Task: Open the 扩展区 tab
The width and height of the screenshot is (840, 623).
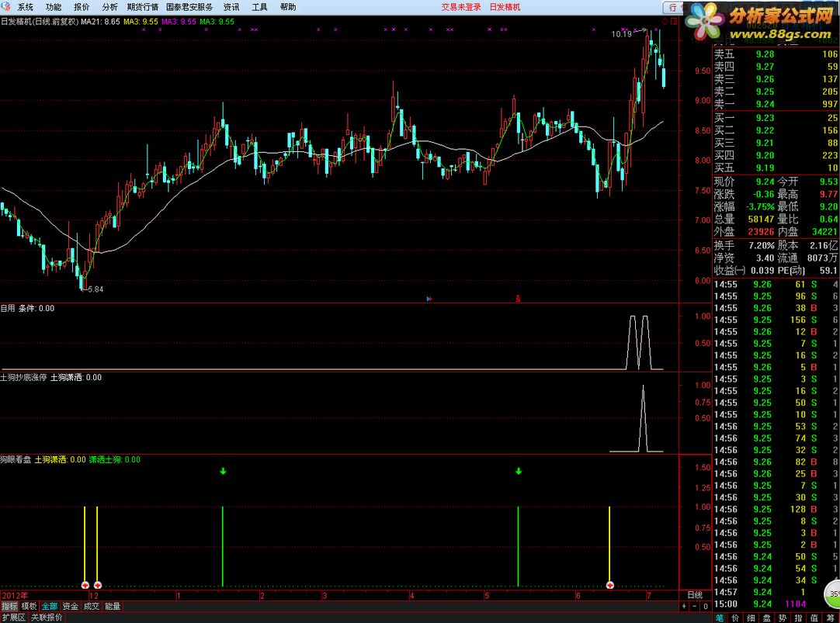Action: (x=13, y=617)
